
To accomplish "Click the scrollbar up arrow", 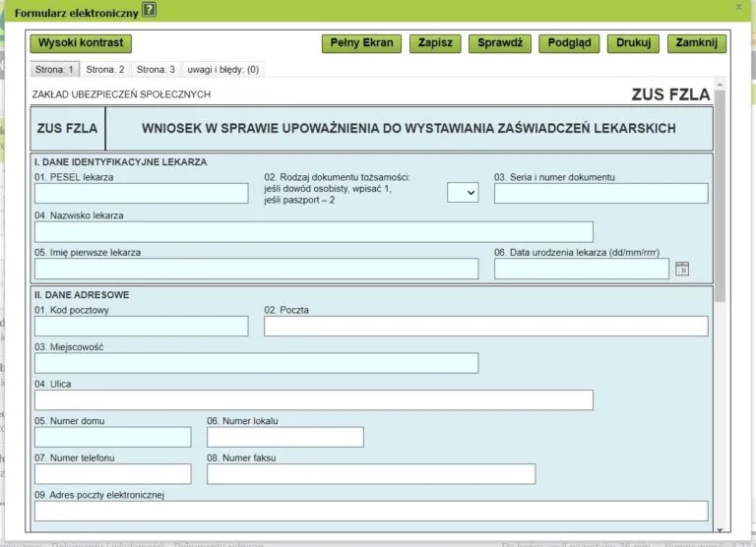I will (x=720, y=85).
